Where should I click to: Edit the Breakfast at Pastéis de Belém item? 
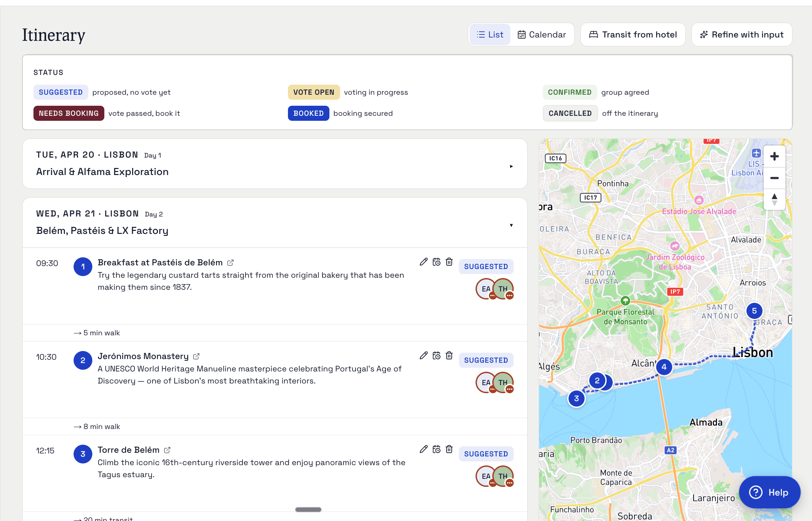coord(424,262)
